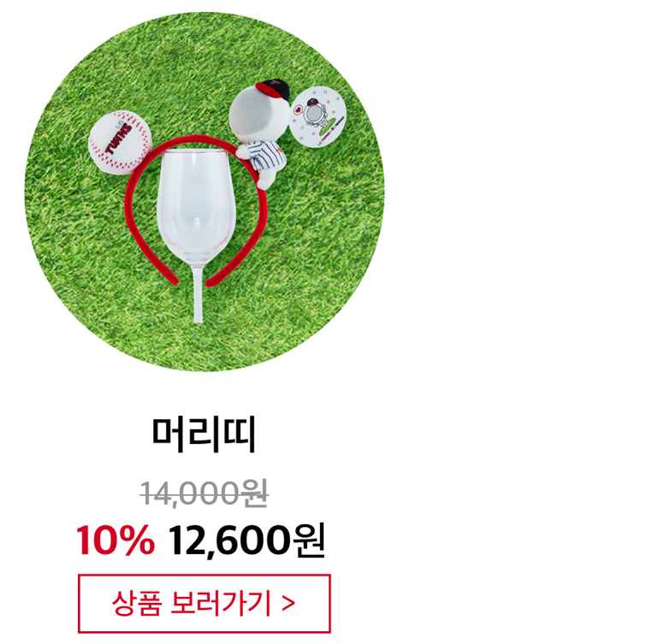Click the left tip of the headband
671x644 pixels.
173,279
